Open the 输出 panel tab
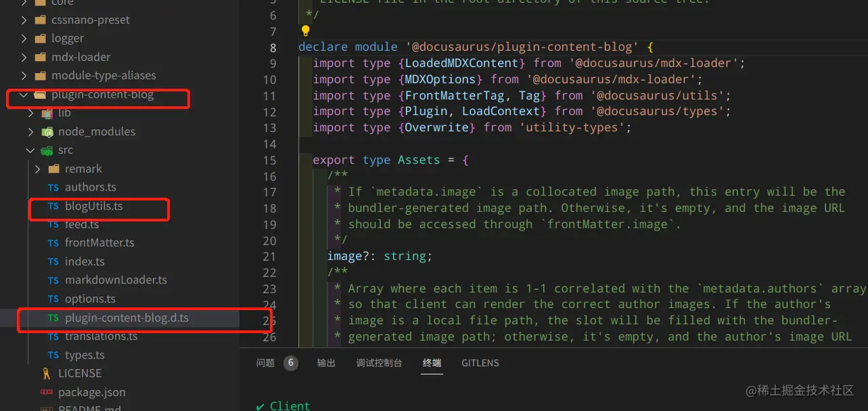The width and height of the screenshot is (868, 411). [326, 363]
